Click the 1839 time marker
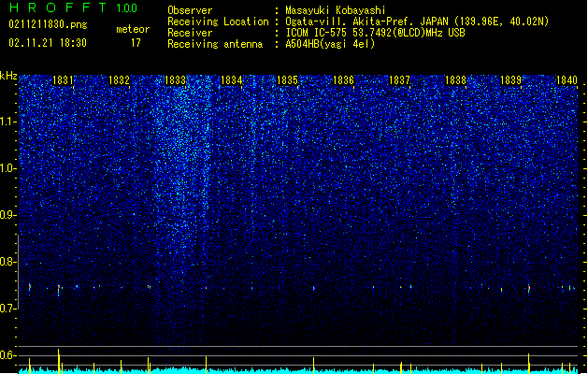 (x=510, y=80)
